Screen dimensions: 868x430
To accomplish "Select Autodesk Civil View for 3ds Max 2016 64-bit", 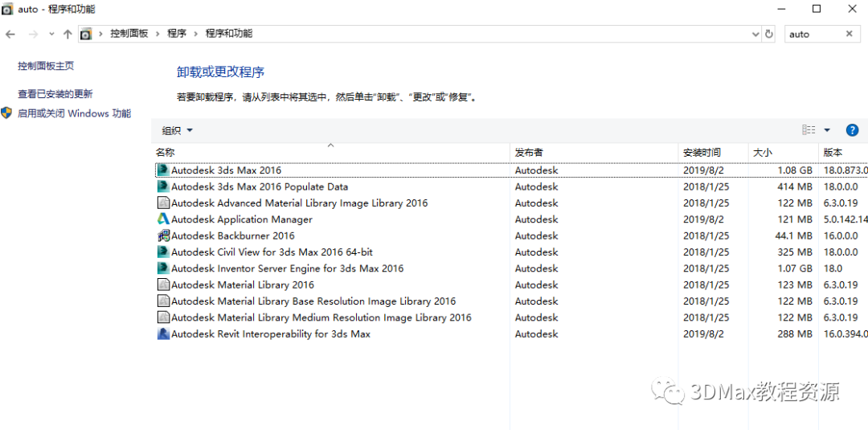I will click(x=272, y=252).
